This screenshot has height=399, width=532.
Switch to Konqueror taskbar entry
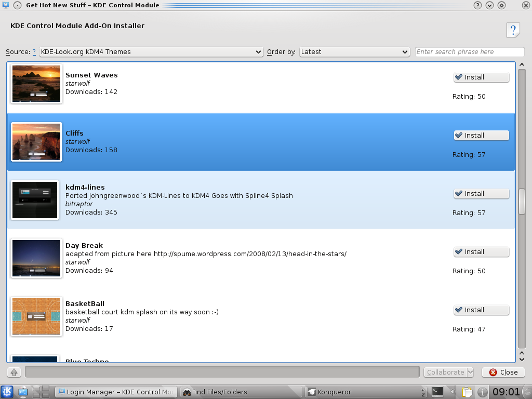pyautogui.click(x=366, y=392)
